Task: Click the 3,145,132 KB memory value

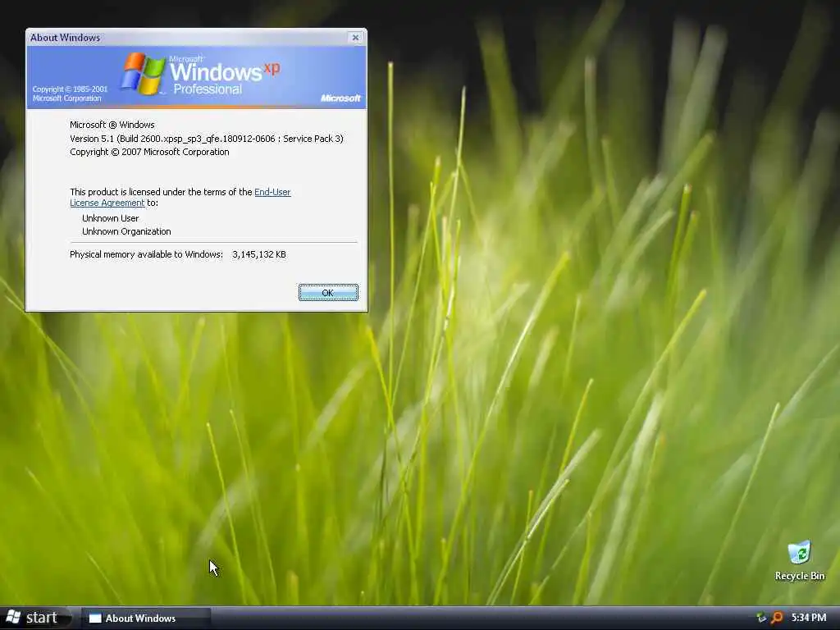Action: tap(259, 254)
